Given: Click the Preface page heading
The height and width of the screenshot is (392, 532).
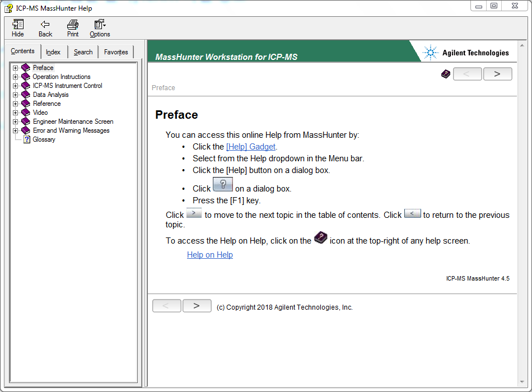Looking at the screenshot, I should (176, 115).
